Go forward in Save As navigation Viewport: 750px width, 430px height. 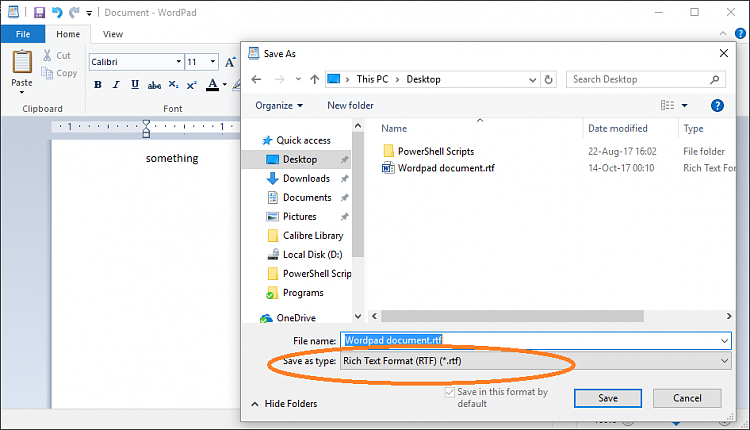(279, 79)
